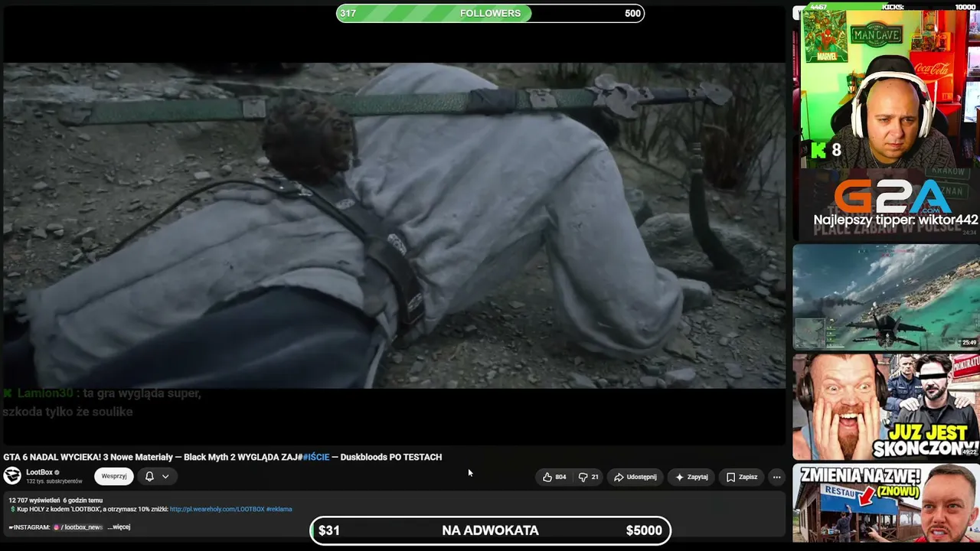Screen dimensions: 980x551
Task: Click the LootBox channel avatar
Action: pos(12,476)
